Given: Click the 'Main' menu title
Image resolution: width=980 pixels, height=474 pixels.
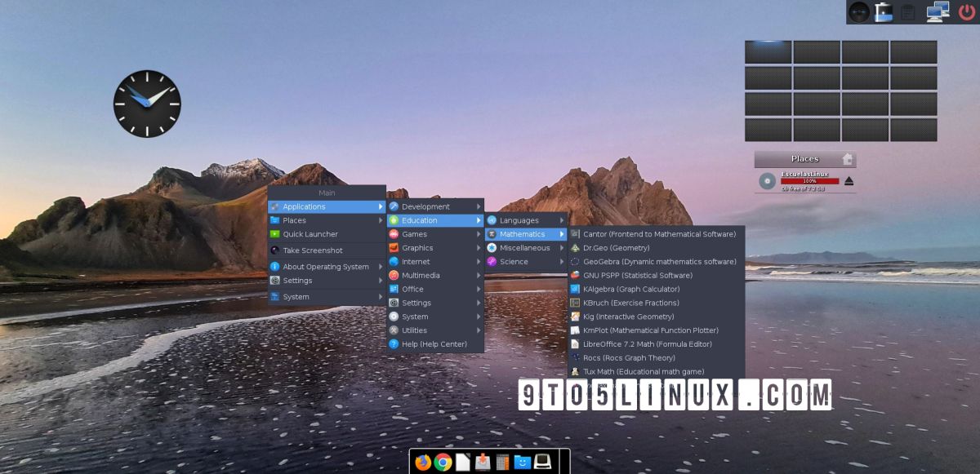Looking at the screenshot, I should click(327, 193).
